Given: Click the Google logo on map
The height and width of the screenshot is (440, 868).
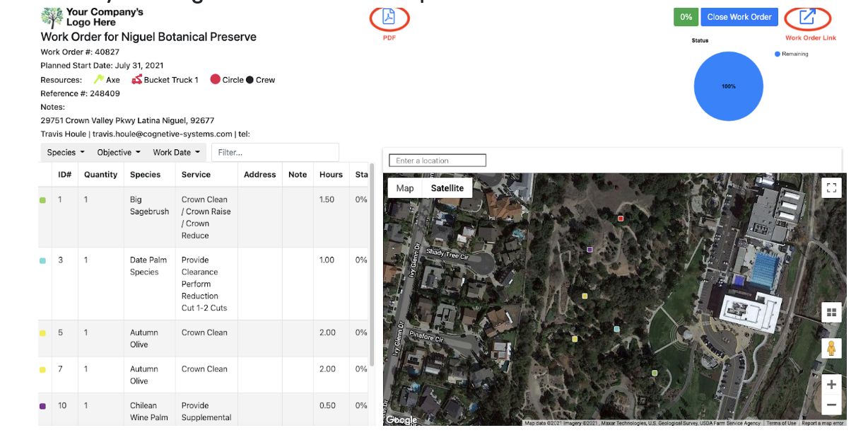Looking at the screenshot, I should (x=401, y=419).
